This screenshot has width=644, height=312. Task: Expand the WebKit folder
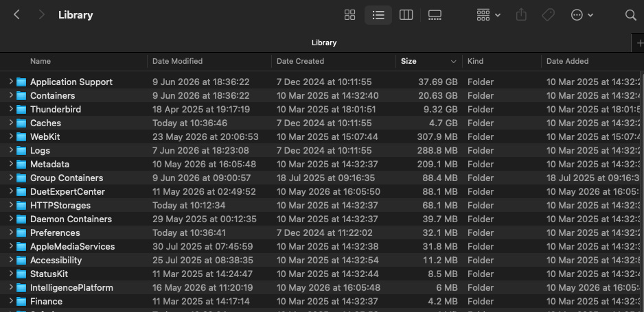(x=11, y=137)
